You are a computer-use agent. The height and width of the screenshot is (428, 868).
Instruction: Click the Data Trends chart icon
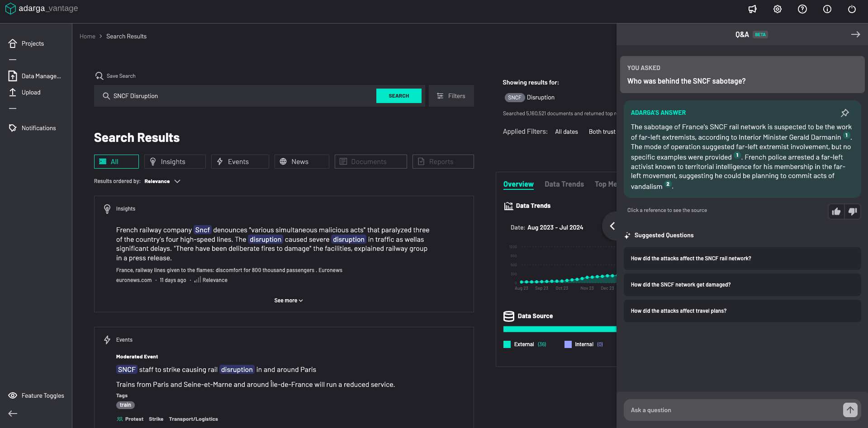[508, 206]
